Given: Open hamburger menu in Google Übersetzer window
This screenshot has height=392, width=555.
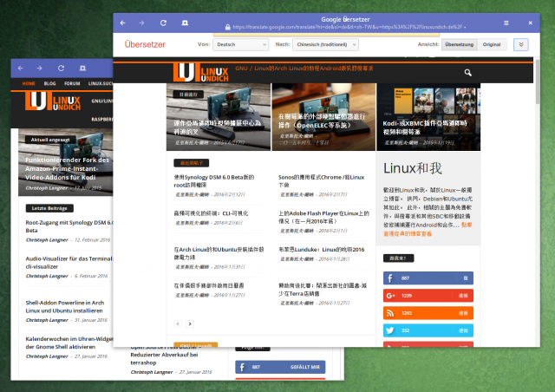Looking at the screenshot, I should point(506,23).
